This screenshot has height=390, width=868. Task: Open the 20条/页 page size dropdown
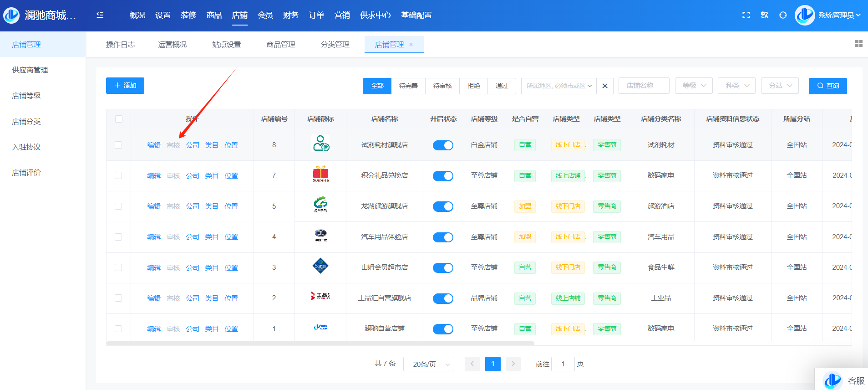coord(428,364)
